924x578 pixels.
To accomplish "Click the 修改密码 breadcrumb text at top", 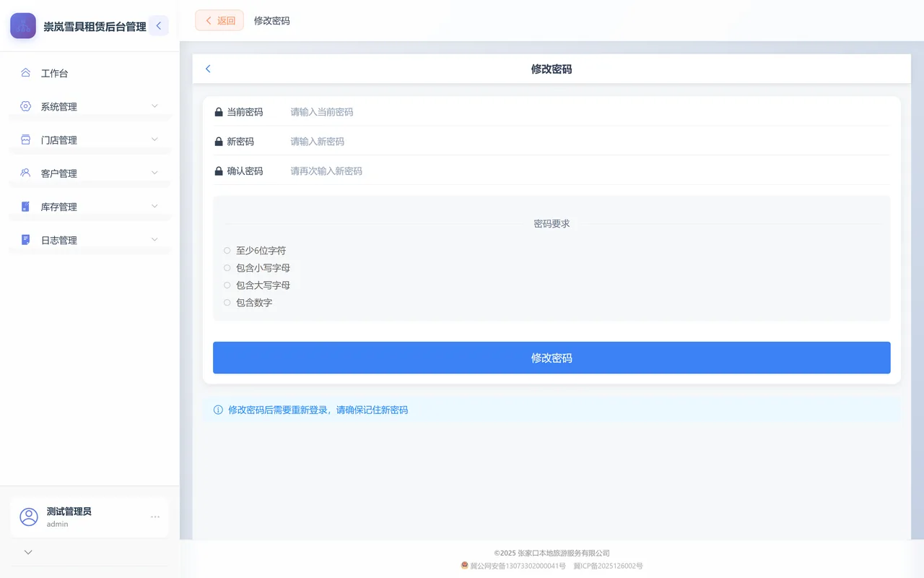I will point(272,21).
